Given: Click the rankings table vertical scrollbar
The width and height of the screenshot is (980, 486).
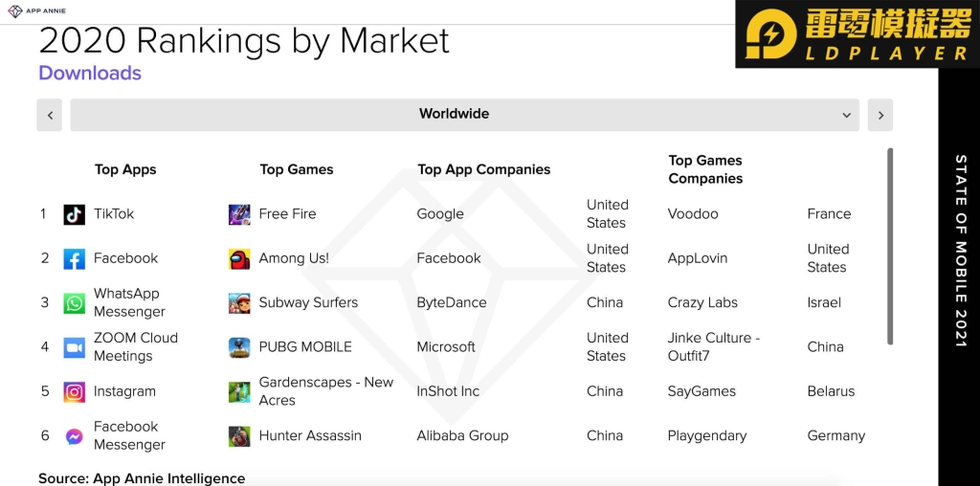Looking at the screenshot, I should (x=890, y=246).
